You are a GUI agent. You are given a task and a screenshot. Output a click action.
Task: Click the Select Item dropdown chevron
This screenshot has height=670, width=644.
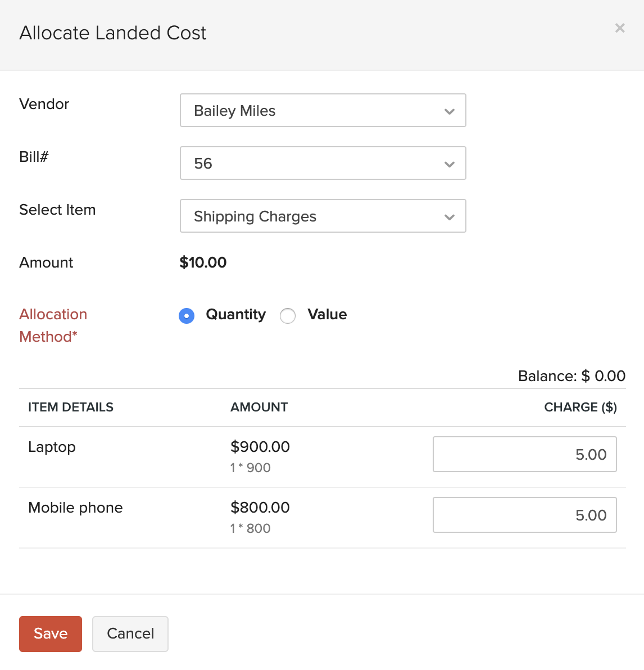449,216
